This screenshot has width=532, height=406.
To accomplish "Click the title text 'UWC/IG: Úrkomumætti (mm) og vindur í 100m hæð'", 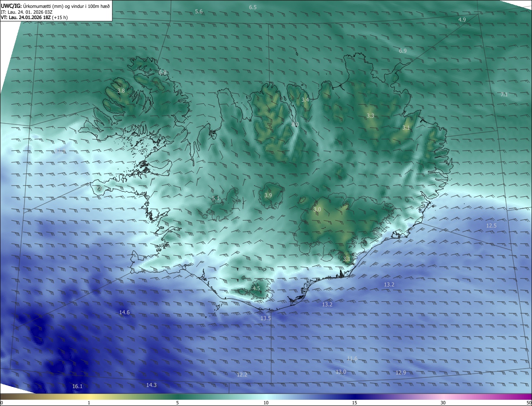I will click(55, 6).
